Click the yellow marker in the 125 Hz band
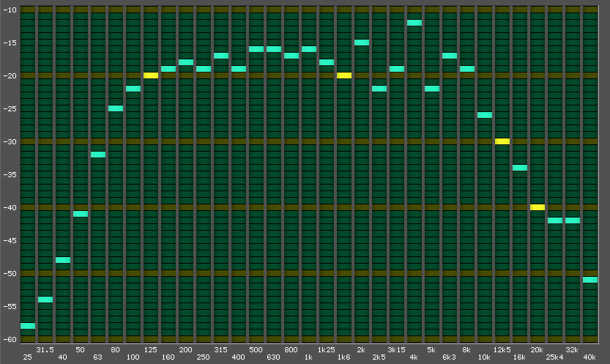Image resolution: width=610 pixels, height=364 pixels. click(151, 75)
